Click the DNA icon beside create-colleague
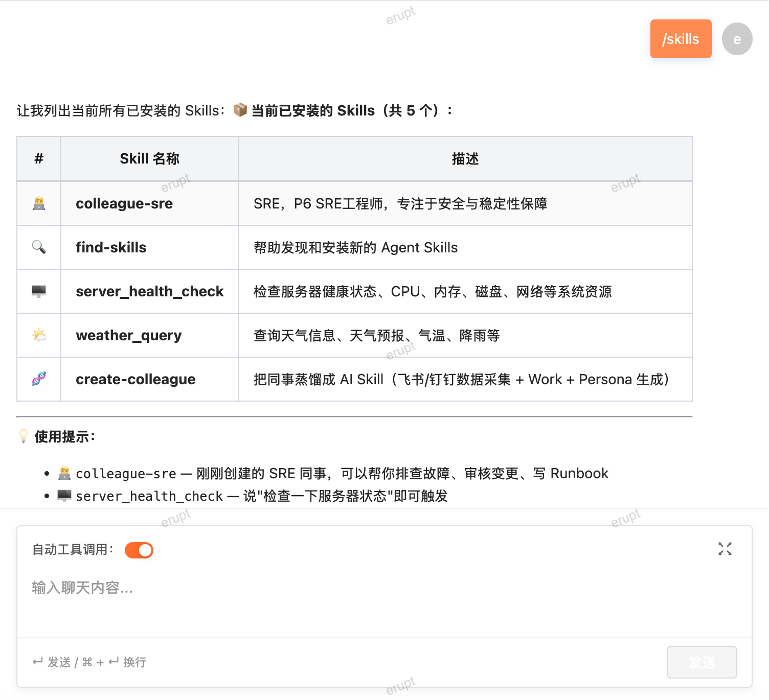Image resolution: width=769 pixels, height=700 pixels. click(x=39, y=379)
